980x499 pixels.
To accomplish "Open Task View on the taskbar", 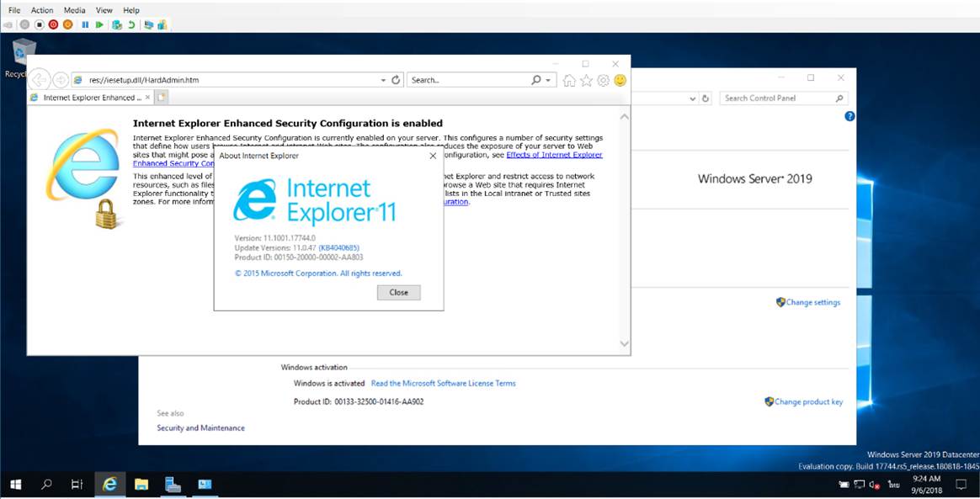I will pos(77,484).
